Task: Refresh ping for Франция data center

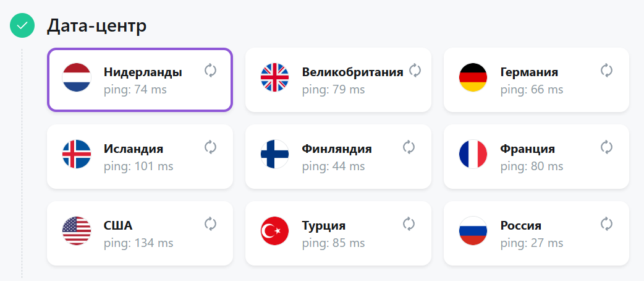Action: point(607,147)
